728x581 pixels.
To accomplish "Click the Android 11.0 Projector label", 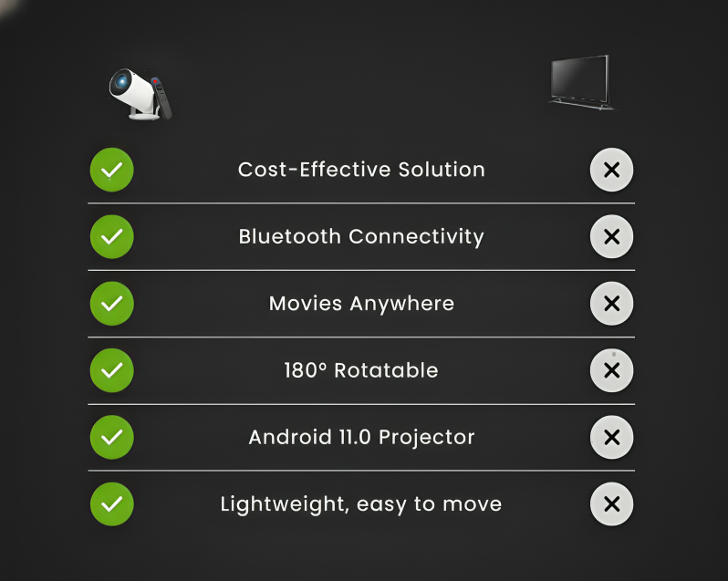I will 361,437.
